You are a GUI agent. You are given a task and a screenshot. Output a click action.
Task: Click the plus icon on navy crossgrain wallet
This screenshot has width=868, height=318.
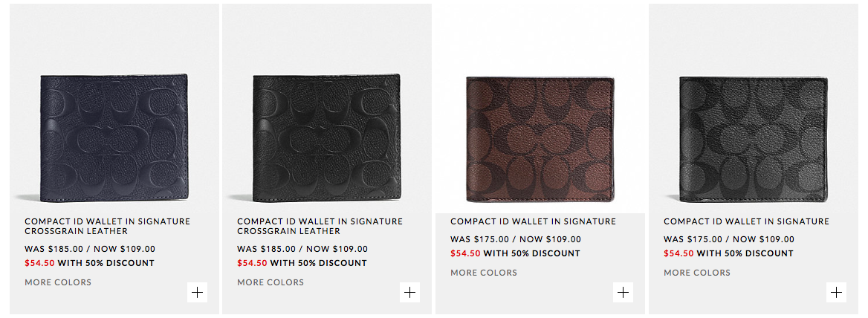197,292
